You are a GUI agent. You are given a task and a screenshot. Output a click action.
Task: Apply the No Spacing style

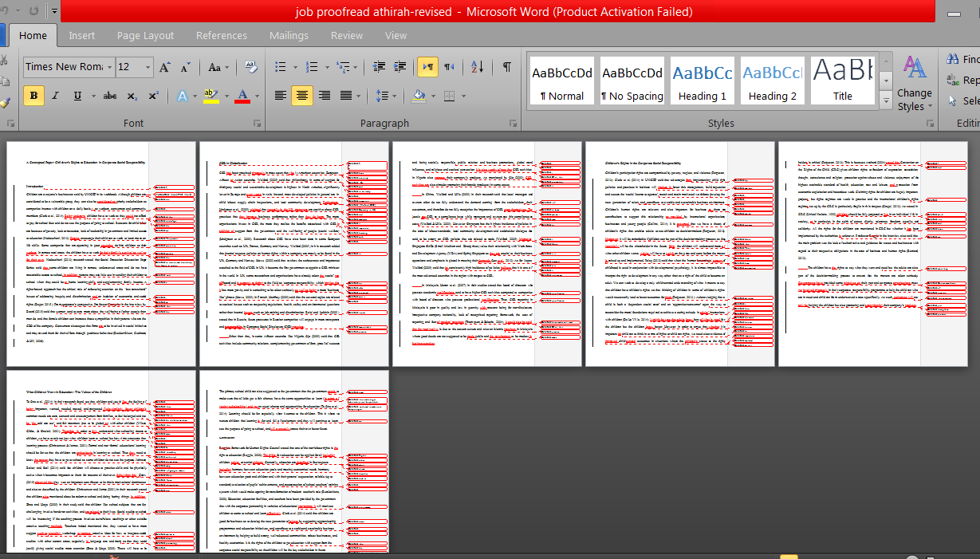tap(632, 81)
